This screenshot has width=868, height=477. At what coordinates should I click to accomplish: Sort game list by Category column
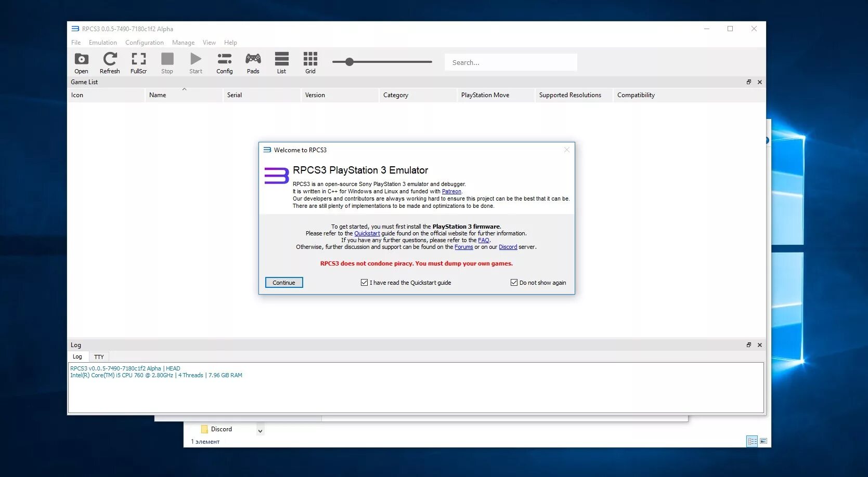(418, 95)
